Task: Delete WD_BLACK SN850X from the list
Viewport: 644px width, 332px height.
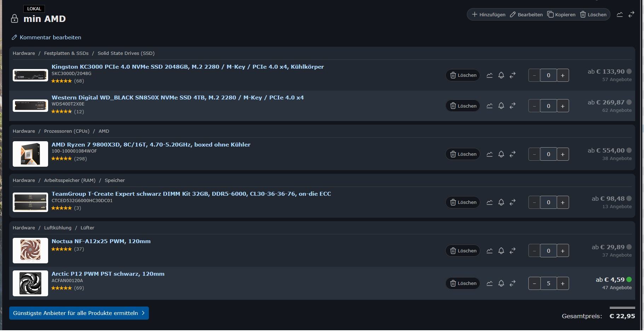Action: click(x=463, y=106)
